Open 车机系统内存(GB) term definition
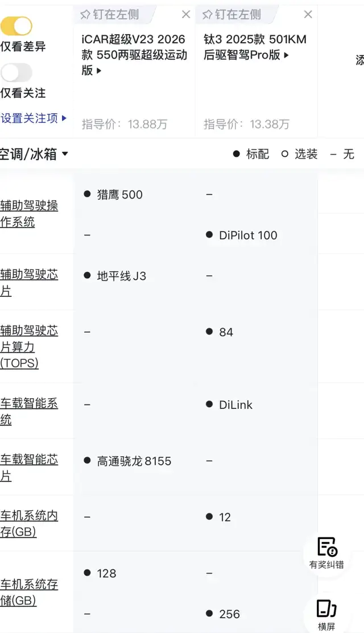The image size is (364, 633). coord(29,524)
